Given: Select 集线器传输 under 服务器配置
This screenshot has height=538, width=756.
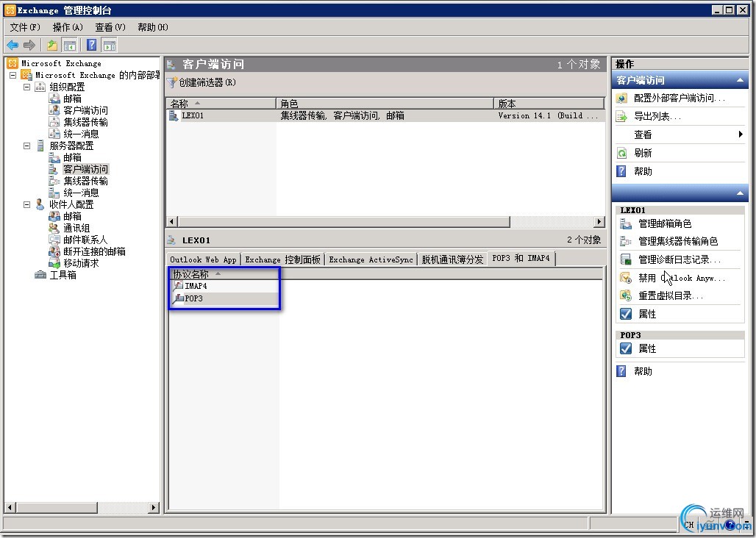Looking at the screenshot, I should (x=85, y=181).
